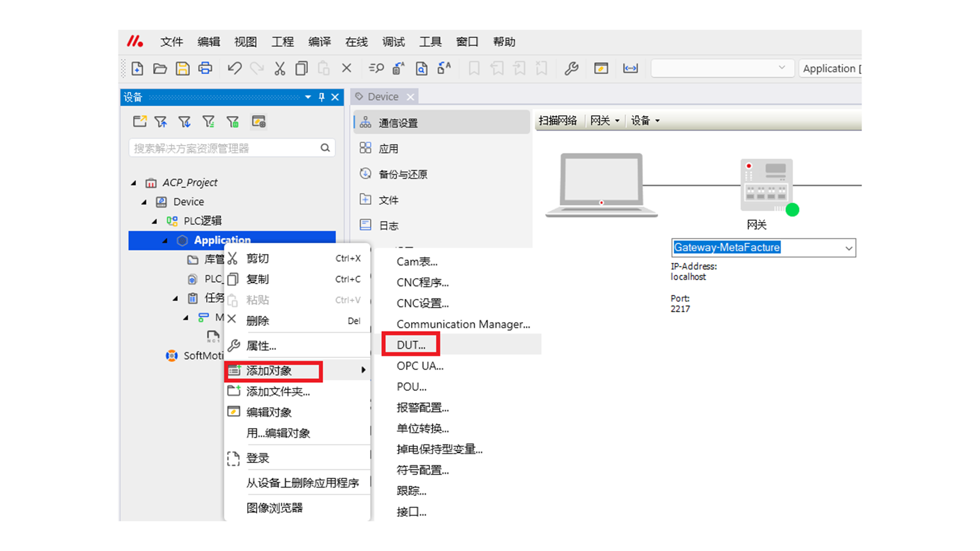Click POU... in the add object submenu

[x=411, y=387]
